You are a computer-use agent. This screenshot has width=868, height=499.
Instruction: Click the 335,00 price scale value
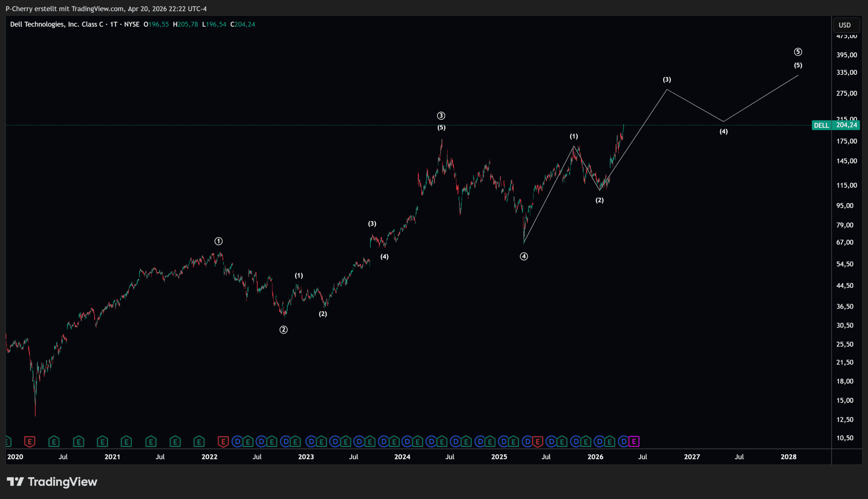click(x=846, y=72)
